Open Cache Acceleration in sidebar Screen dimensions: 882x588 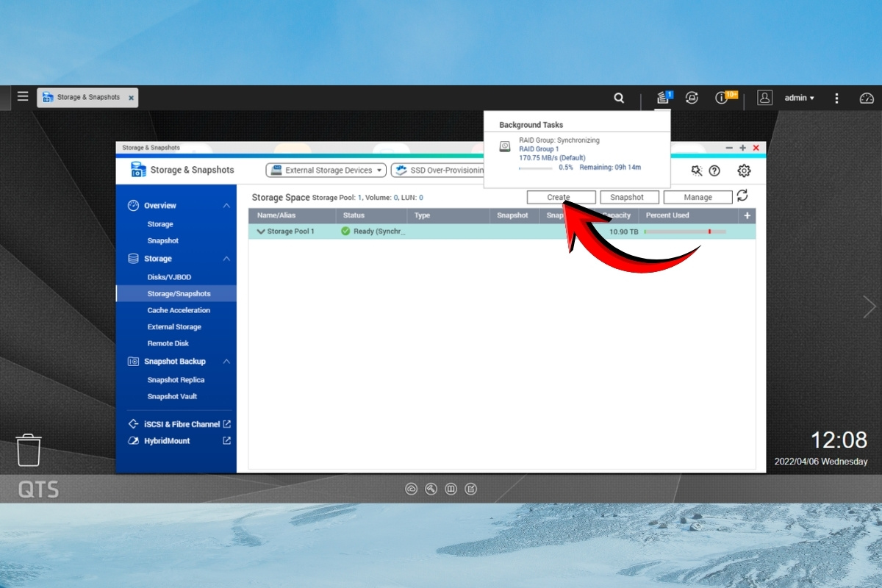pyautogui.click(x=179, y=310)
